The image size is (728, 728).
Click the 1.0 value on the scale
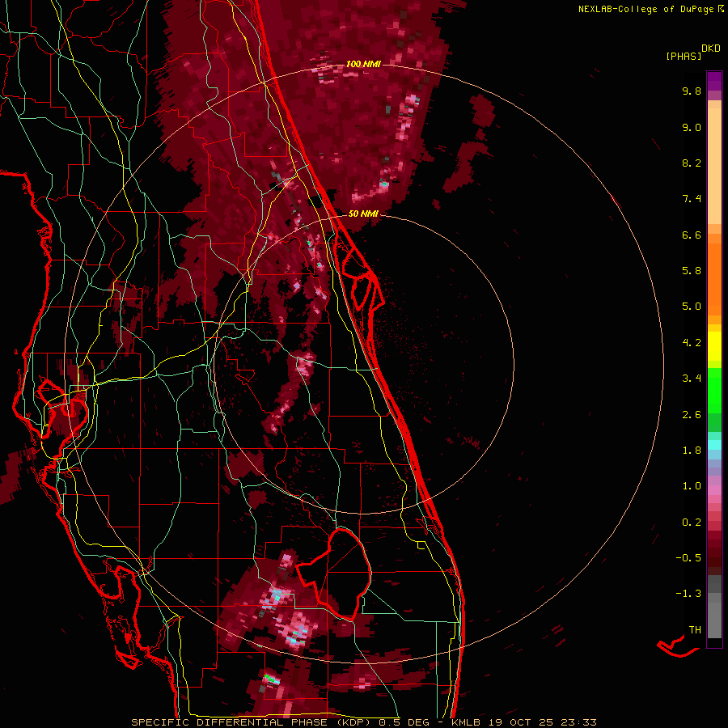point(692,486)
